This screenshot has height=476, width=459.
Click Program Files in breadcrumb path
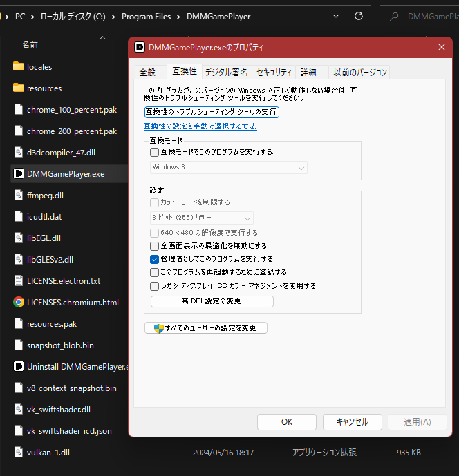click(146, 17)
